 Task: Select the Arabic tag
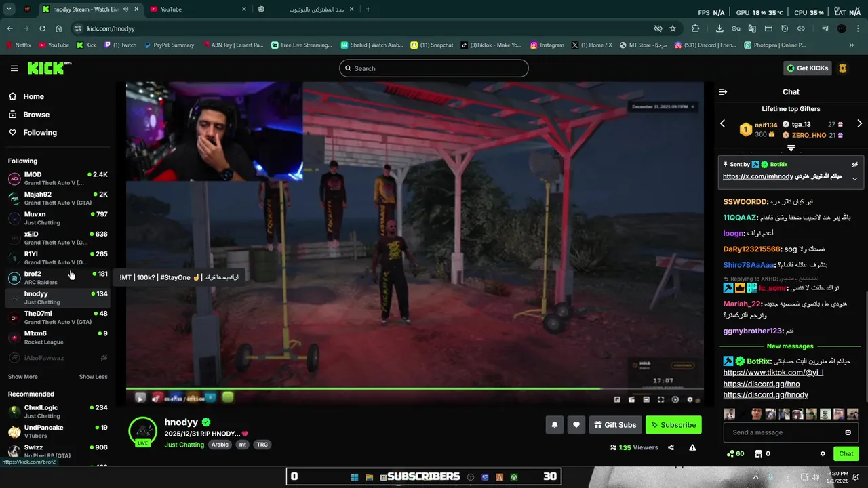220,445
